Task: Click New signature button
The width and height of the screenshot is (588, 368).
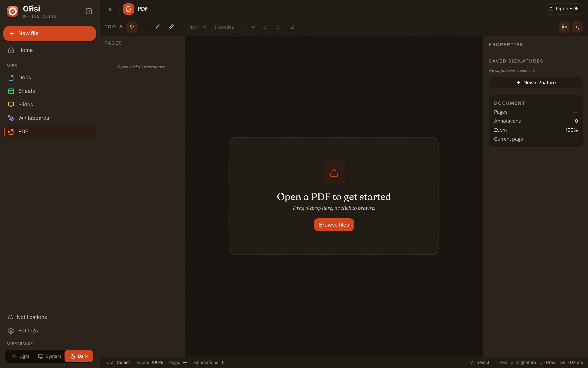Action: click(536, 83)
